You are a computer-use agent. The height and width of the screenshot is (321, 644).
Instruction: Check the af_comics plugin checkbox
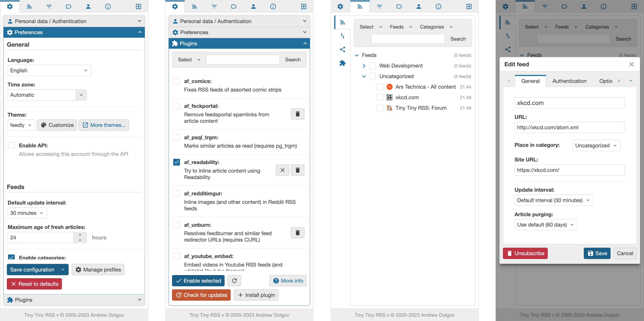(177, 81)
